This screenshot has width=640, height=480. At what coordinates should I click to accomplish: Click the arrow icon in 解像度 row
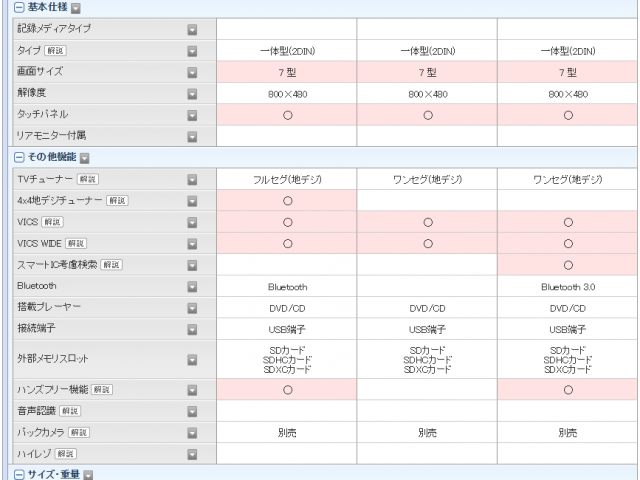click(192, 93)
